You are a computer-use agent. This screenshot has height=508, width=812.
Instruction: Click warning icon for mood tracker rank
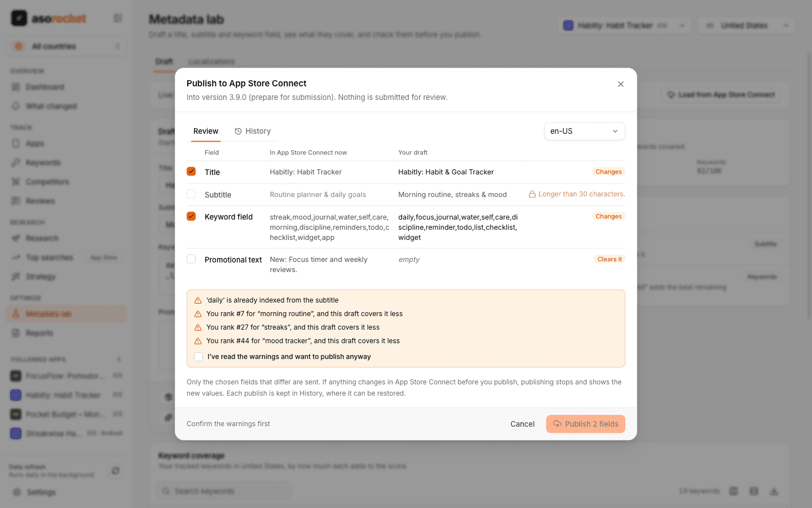[198, 341]
